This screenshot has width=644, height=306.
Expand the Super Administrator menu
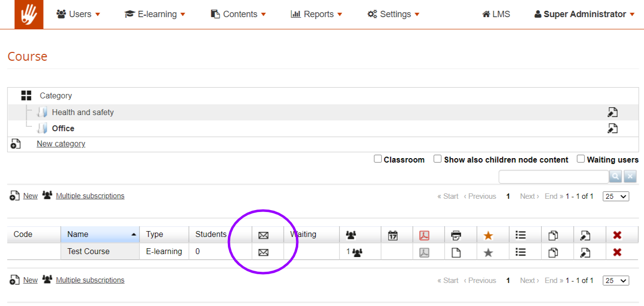coord(584,14)
